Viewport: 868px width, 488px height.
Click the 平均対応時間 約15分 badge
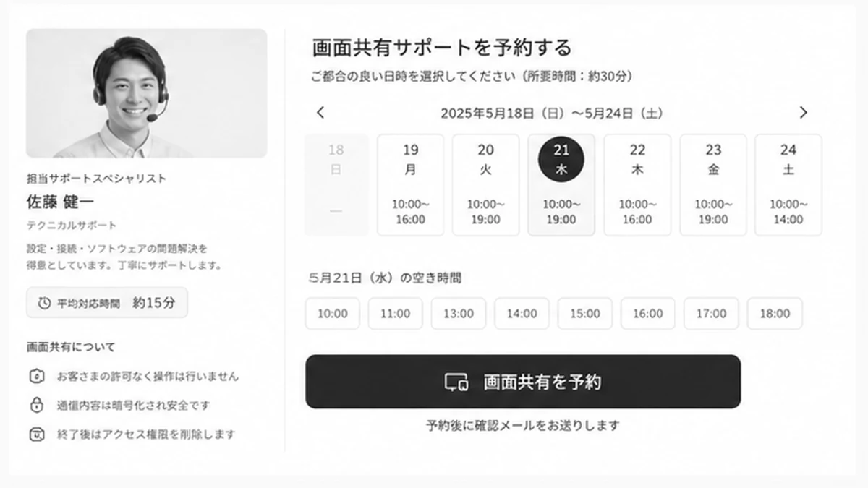(x=107, y=303)
